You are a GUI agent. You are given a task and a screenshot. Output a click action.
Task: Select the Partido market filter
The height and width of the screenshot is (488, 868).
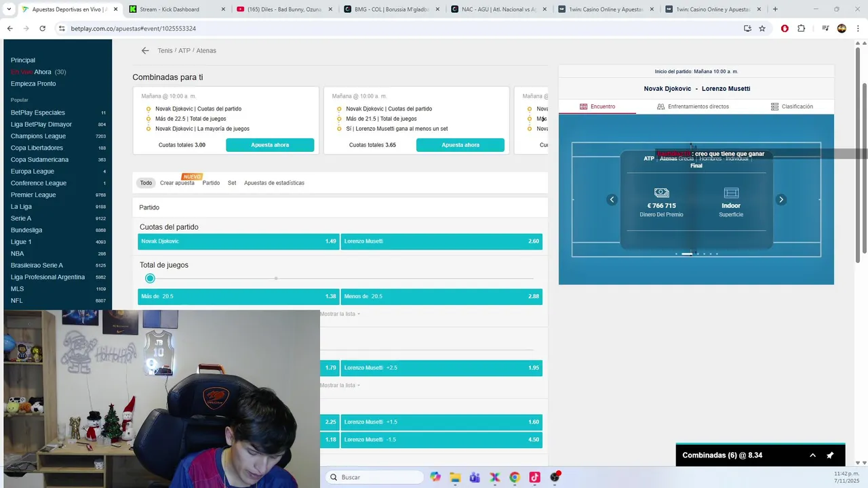[x=211, y=183]
